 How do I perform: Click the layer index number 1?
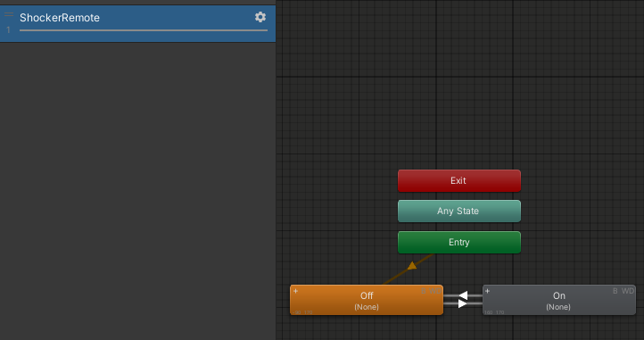8,29
